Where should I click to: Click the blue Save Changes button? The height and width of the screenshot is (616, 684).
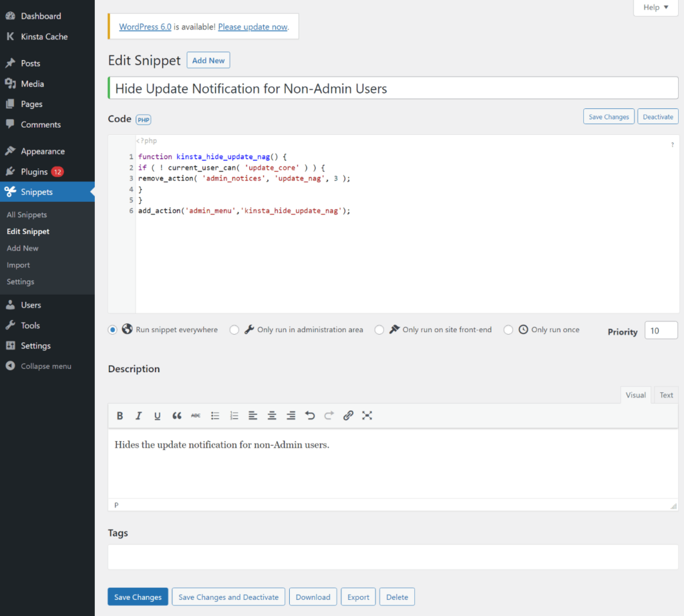(138, 597)
